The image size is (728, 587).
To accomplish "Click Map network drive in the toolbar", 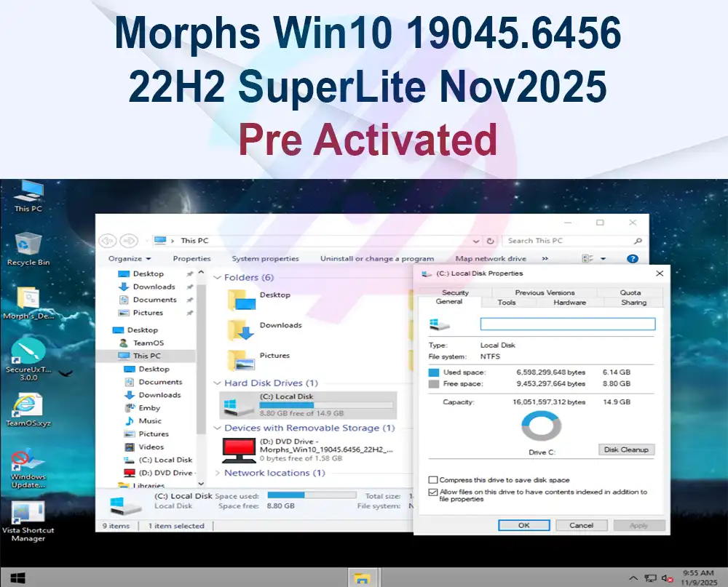I will pos(491,258).
